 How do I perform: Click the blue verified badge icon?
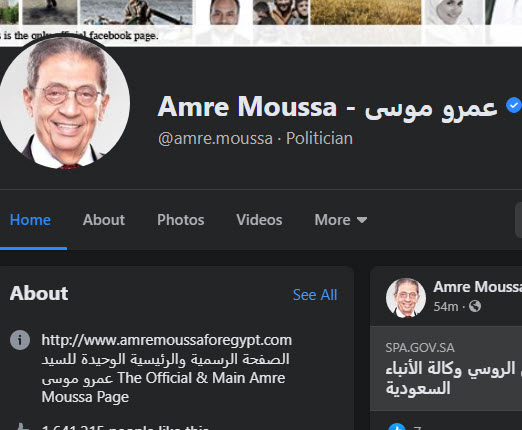[514, 105]
